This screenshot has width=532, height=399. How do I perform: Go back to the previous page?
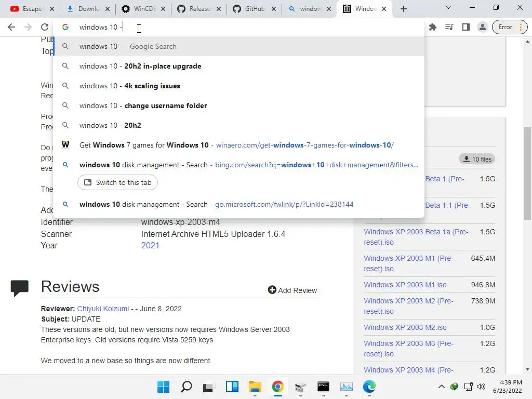tap(11, 27)
